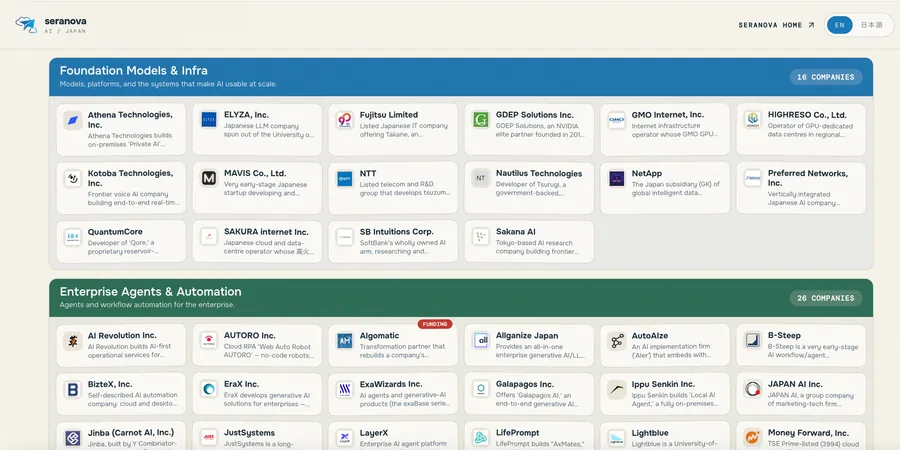Viewport: 900px width, 450px height.
Task: Click the ELYZA company logo icon
Action: point(209,120)
